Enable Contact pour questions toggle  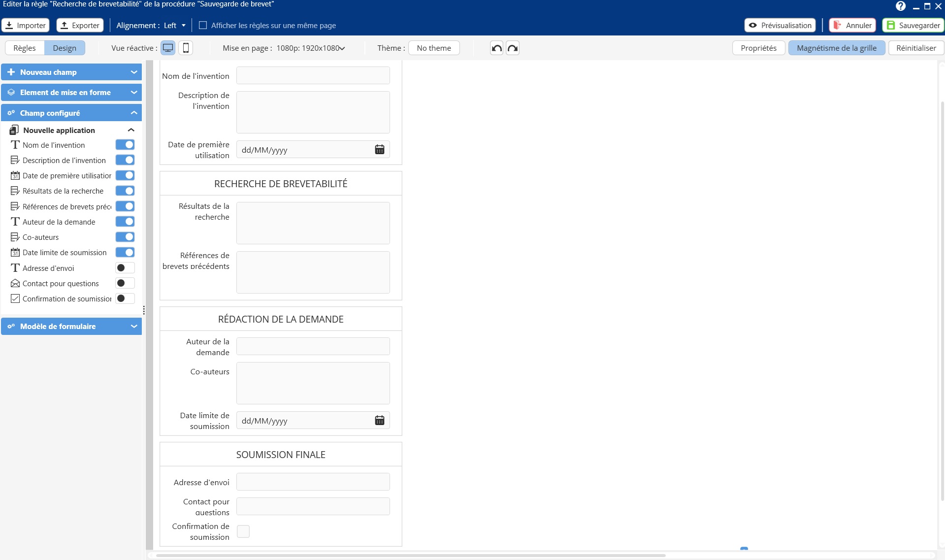point(125,283)
